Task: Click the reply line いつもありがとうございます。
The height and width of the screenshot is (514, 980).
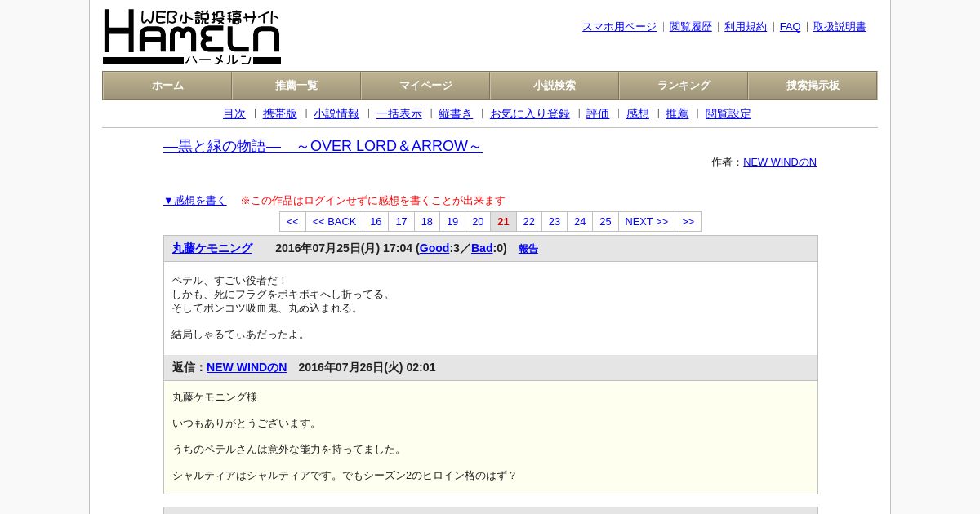Action: [x=246, y=423]
